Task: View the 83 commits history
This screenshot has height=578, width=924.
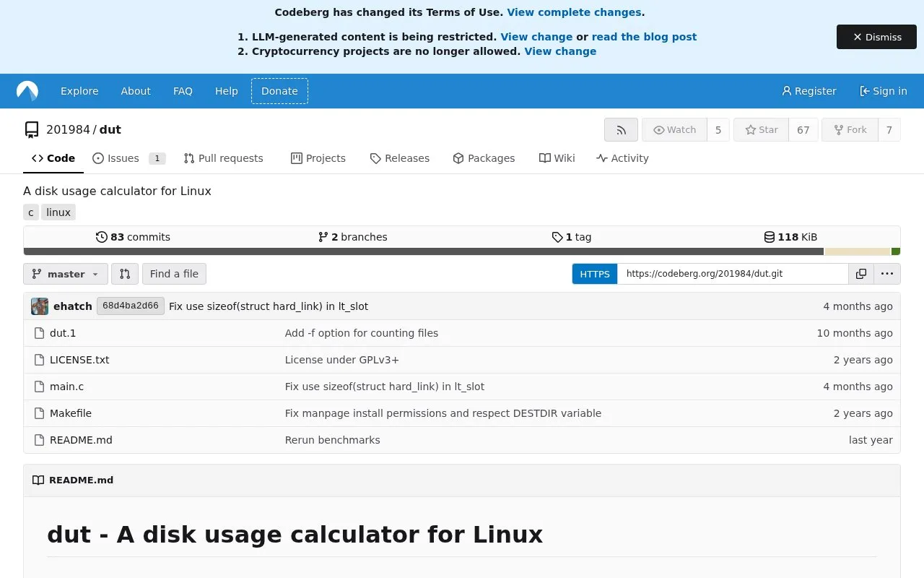Action: pos(133,237)
